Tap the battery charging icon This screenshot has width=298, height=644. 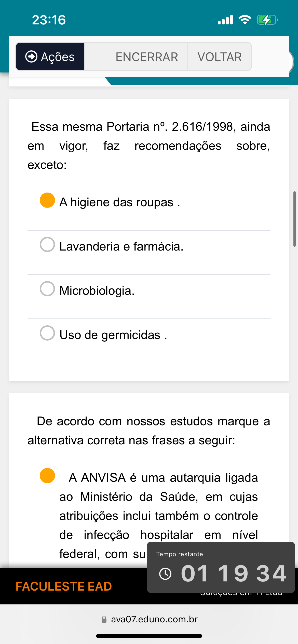tap(267, 20)
